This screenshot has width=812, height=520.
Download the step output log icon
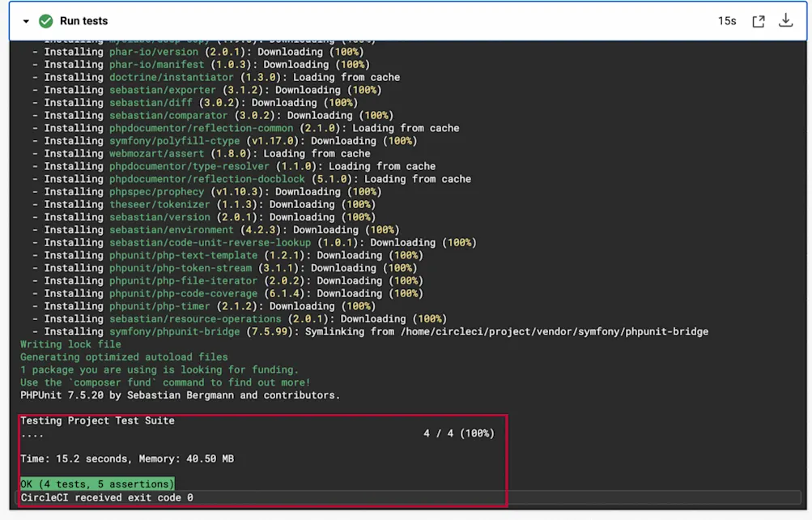click(x=785, y=20)
